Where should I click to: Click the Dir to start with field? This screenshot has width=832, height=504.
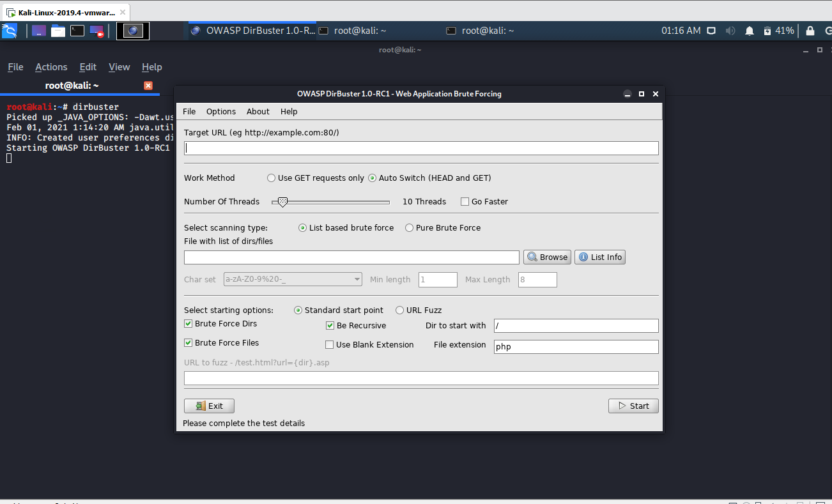576,326
